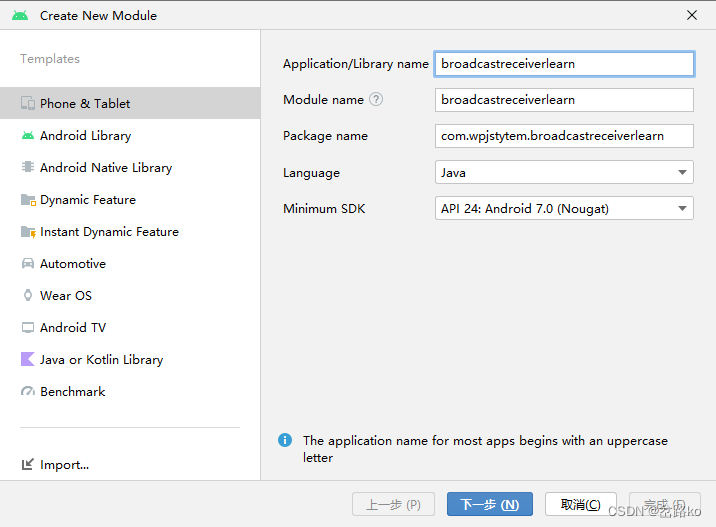716x527 pixels.
Task: Click the 上一步 (P) previous button
Action: tap(393, 504)
